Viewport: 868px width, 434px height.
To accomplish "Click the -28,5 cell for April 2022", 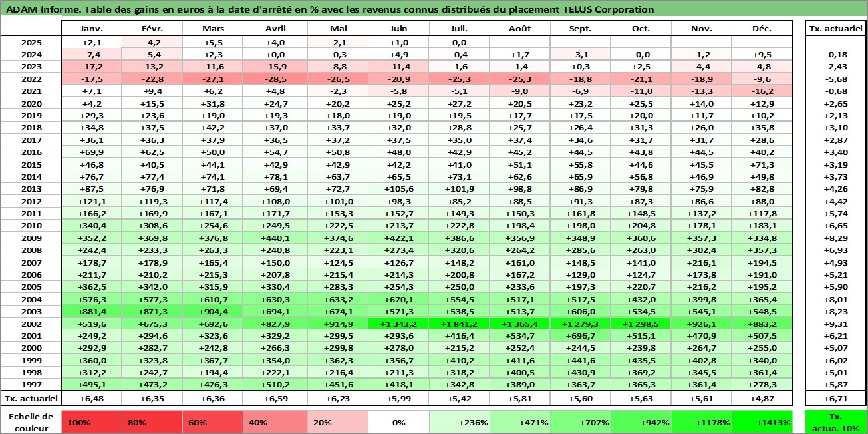I will [274, 79].
